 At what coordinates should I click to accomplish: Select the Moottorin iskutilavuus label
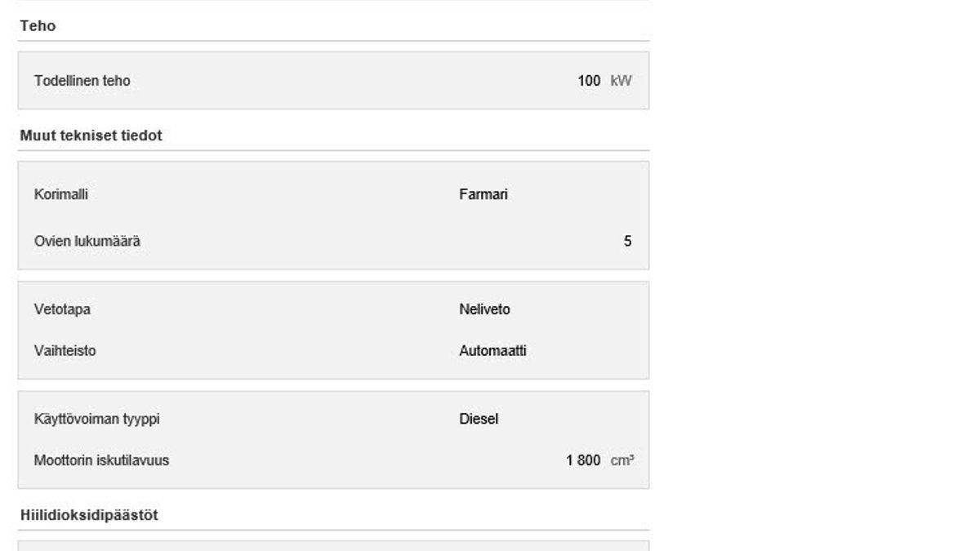(101, 460)
